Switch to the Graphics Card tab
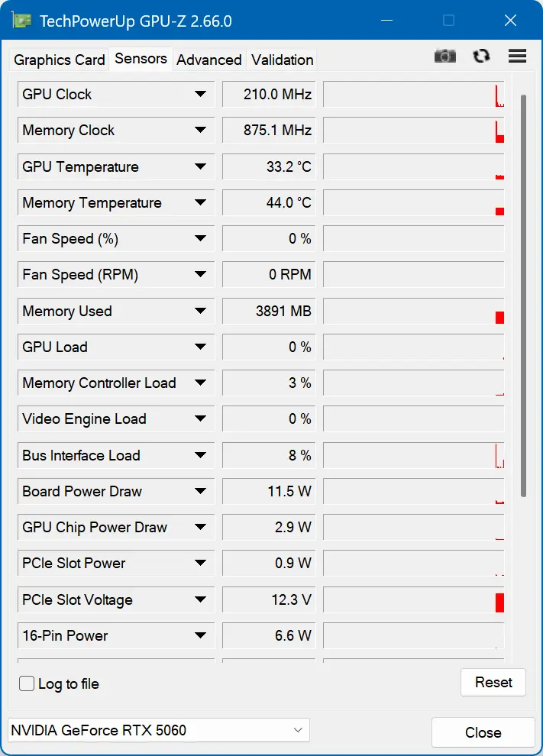 [x=60, y=60]
